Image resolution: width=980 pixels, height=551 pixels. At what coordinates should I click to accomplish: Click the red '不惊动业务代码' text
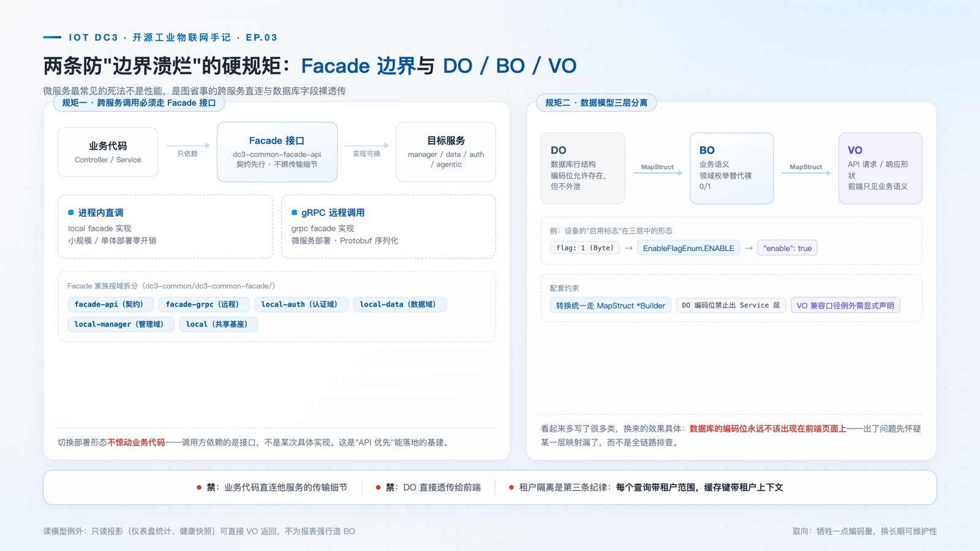(x=137, y=443)
